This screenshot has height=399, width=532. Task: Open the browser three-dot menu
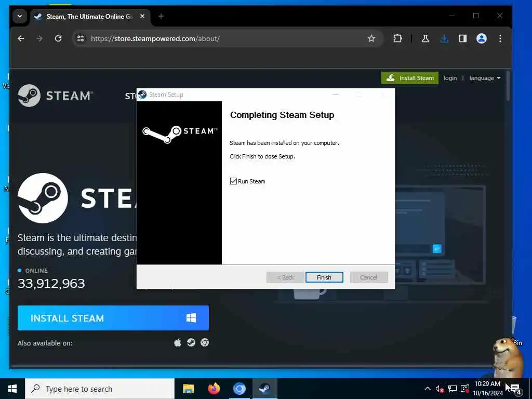(500, 38)
